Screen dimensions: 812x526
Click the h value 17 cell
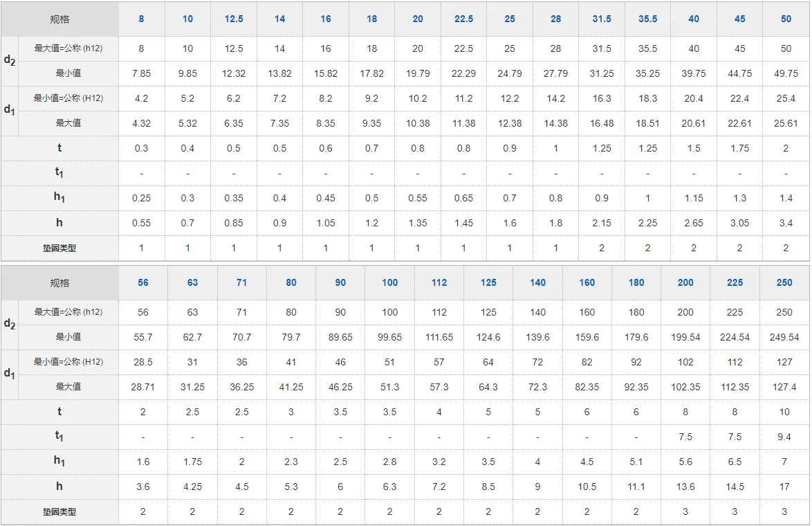(784, 487)
